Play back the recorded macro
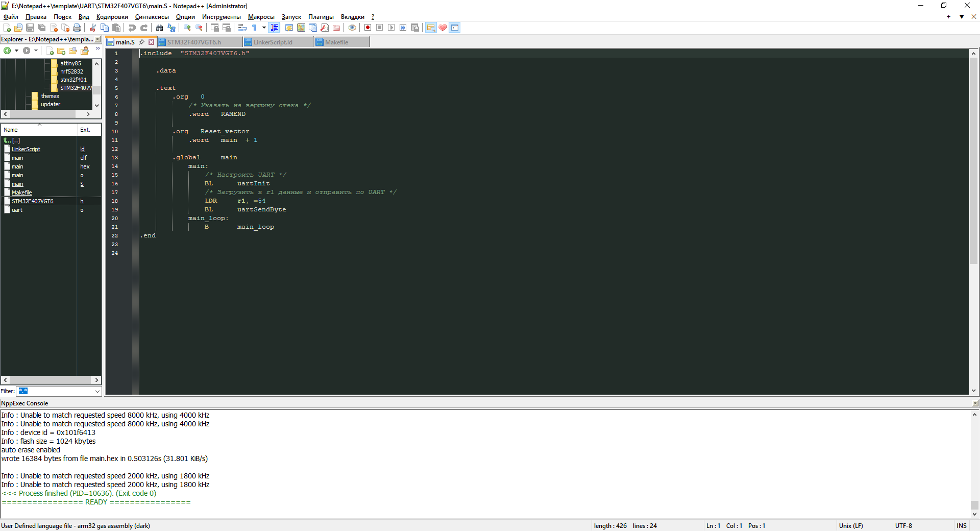 pos(391,28)
